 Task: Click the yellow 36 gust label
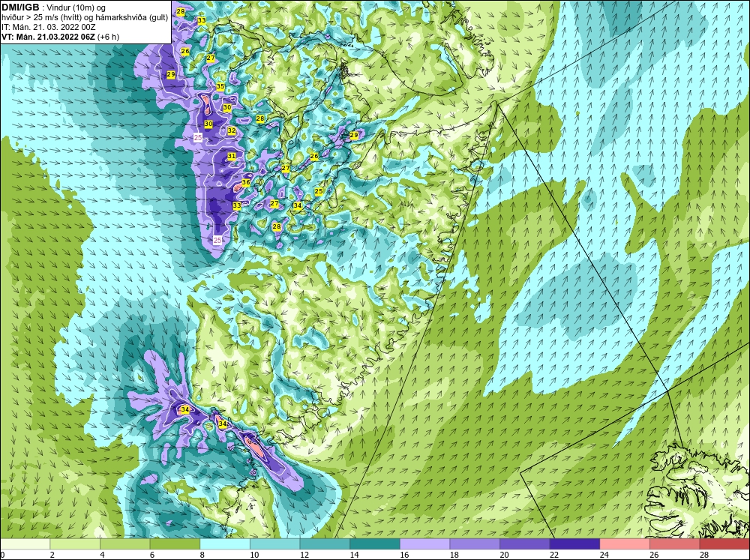[x=246, y=182]
